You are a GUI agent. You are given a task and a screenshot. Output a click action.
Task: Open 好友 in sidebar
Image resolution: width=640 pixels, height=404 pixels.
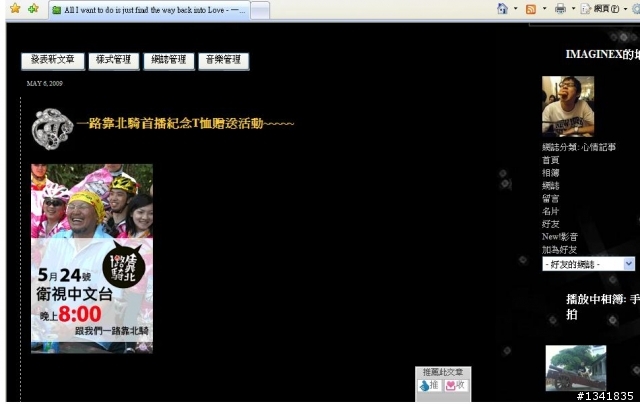coord(551,224)
